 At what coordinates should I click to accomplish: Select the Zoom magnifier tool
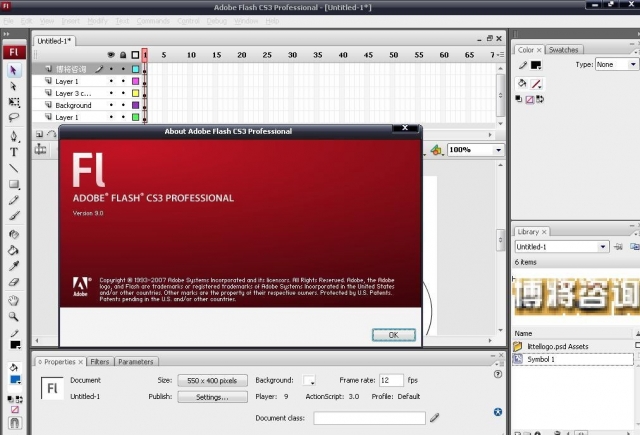pyautogui.click(x=14, y=317)
